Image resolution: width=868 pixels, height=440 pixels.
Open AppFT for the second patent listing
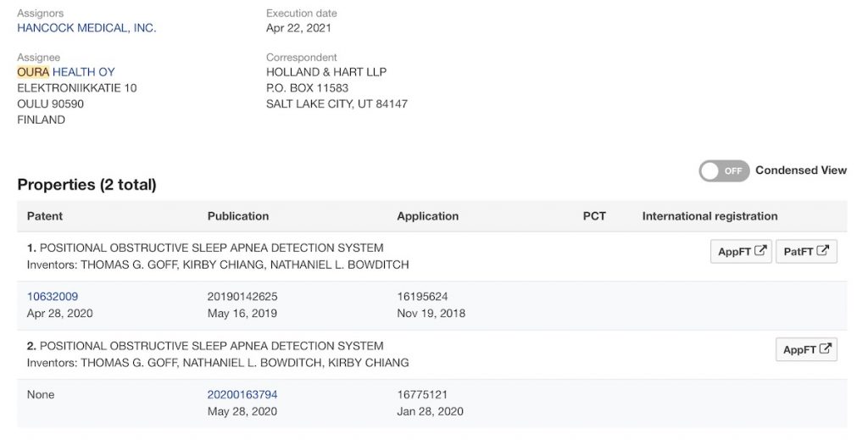pos(806,350)
